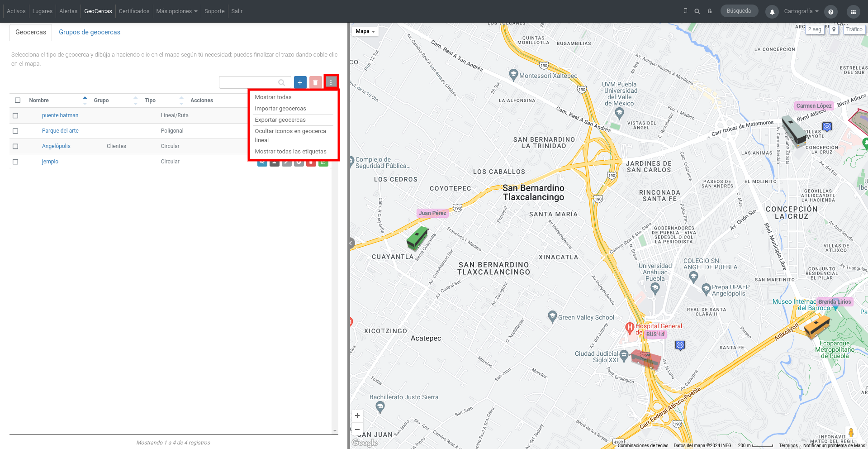Viewport: 868px width, 449px height.
Task: Click the blue geofence marker near Villas Atlixcáyotl
Action: coord(827,127)
